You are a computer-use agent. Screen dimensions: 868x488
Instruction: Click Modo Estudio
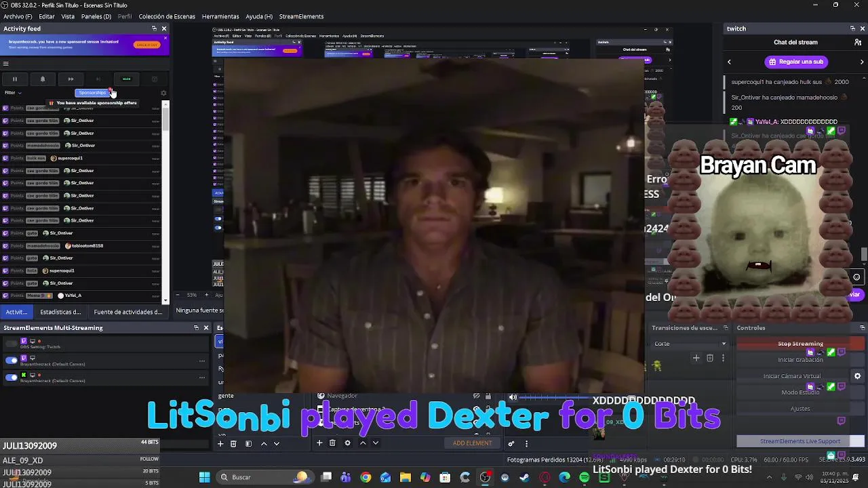point(800,392)
